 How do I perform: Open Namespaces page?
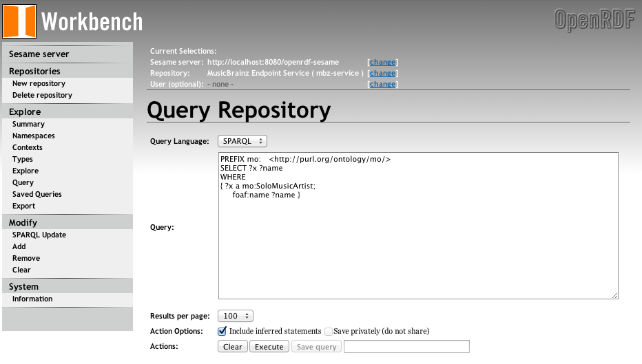coord(34,136)
